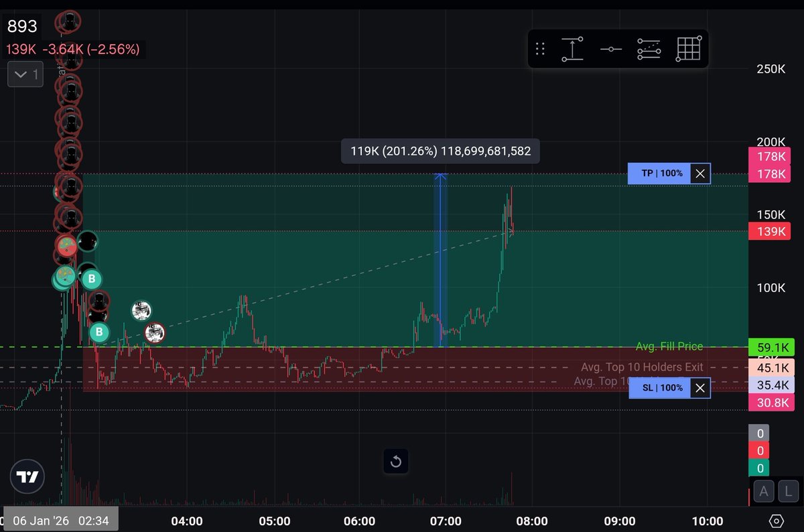Viewport: 804px width, 532px height.
Task: Click the TradingView logo
Action: (27, 478)
